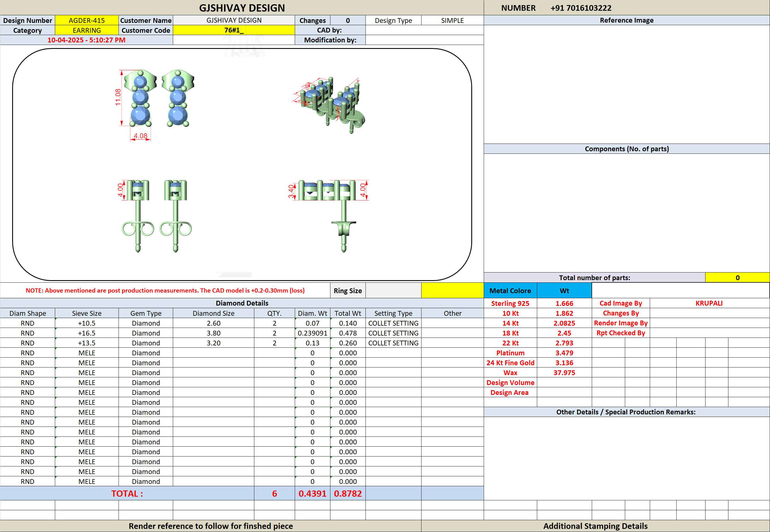Image resolution: width=770 pixels, height=532 pixels.
Task: Click the 14 Kt weight value
Action: click(x=564, y=323)
